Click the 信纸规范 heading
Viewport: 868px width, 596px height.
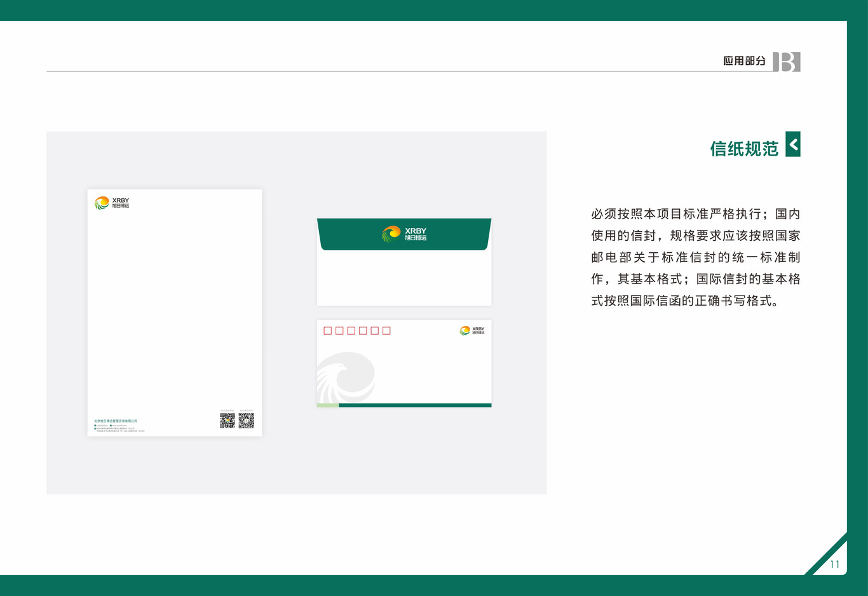coord(744,149)
